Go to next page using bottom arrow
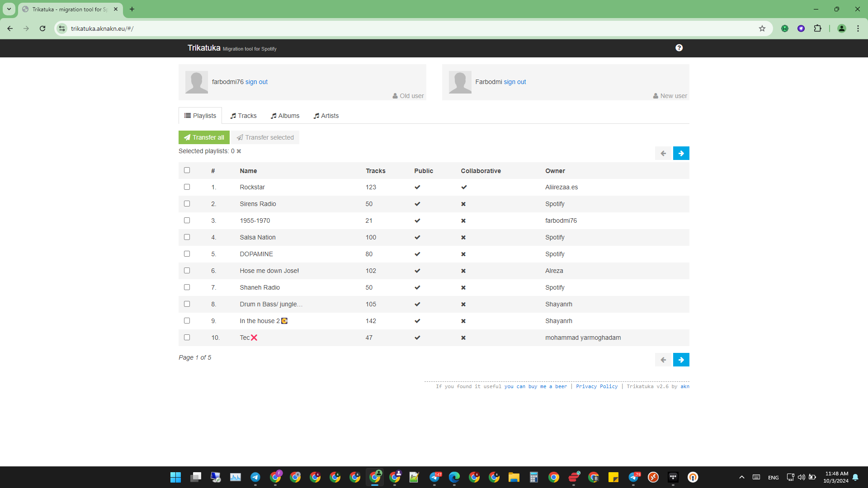Screen dimensions: 868x488 681,360
